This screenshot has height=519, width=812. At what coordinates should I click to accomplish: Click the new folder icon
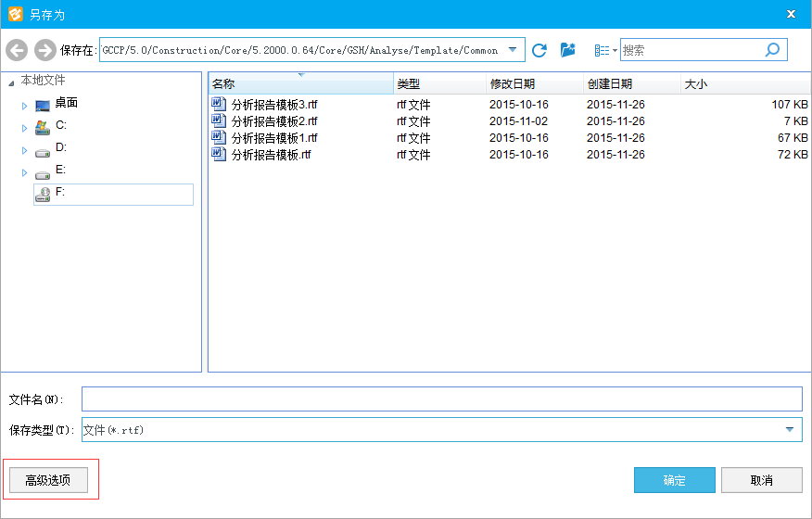[x=568, y=50]
